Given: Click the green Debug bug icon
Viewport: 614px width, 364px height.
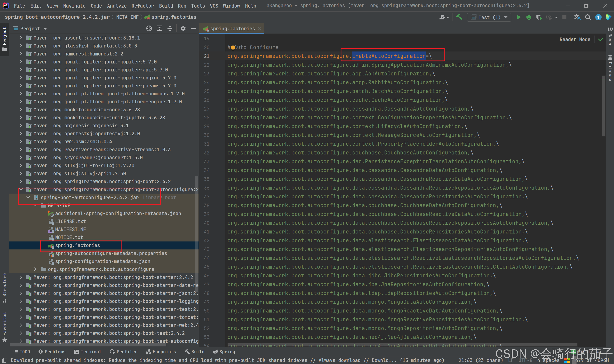Looking at the screenshot, I should [x=528, y=17].
